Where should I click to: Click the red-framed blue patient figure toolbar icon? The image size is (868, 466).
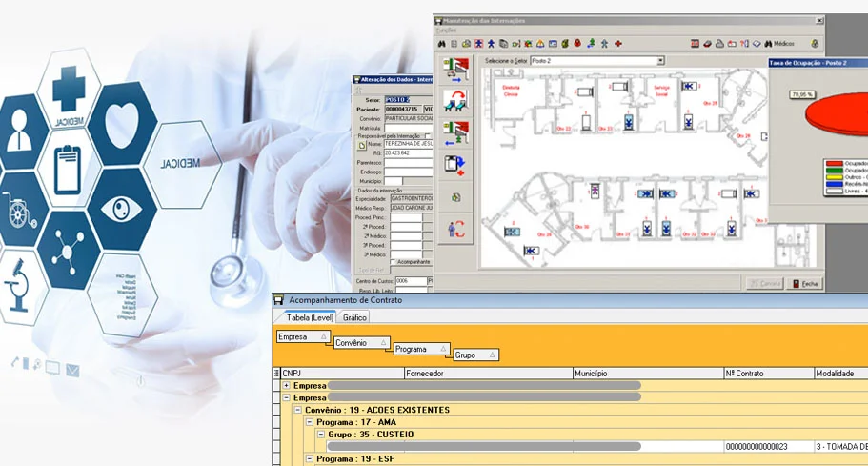(x=479, y=44)
